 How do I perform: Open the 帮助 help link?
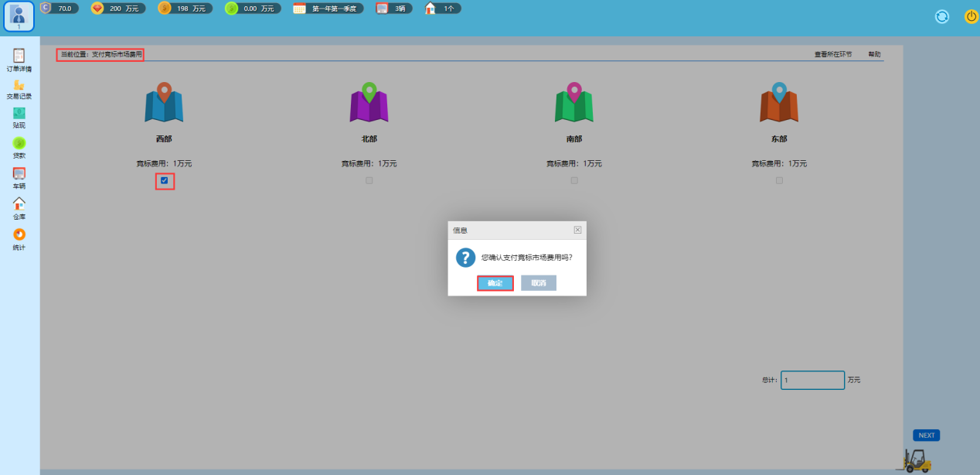874,55
